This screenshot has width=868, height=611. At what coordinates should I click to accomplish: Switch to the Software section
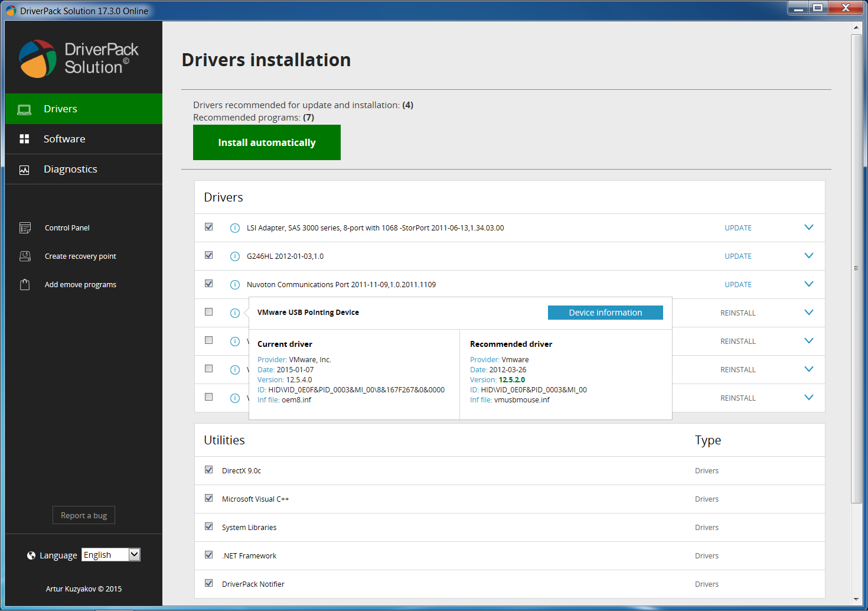pos(64,138)
